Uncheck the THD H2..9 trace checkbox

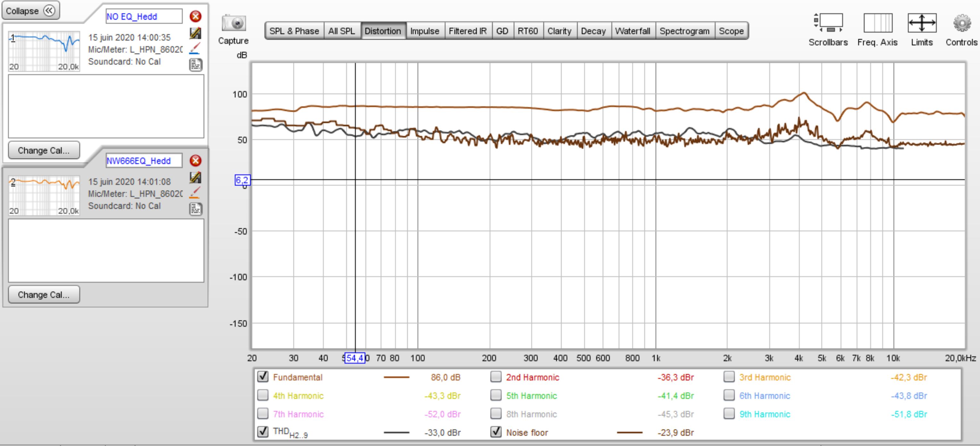coord(263,432)
